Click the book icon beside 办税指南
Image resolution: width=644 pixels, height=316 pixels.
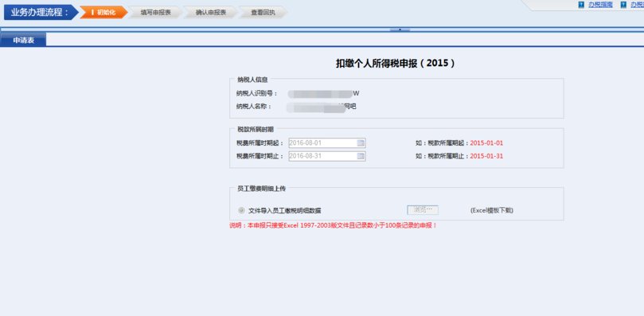click(582, 5)
